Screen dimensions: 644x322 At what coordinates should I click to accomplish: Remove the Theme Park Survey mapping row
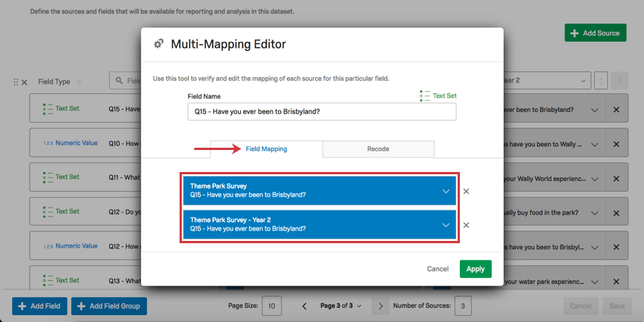tap(466, 192)
